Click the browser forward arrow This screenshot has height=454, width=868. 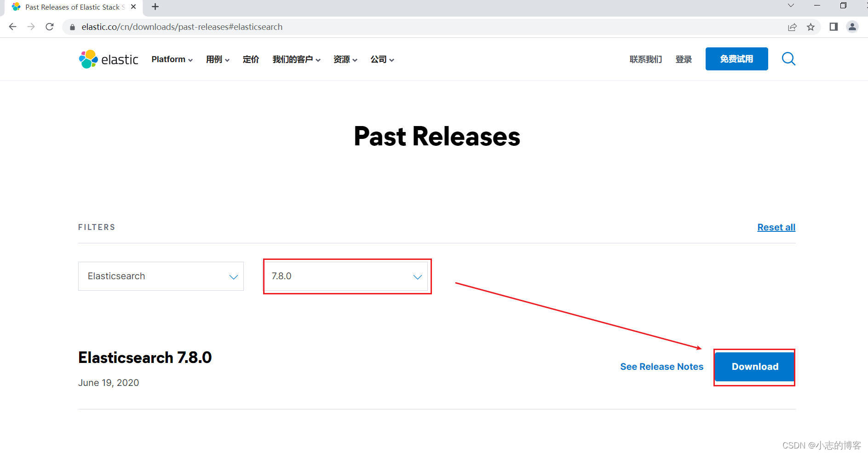click(31, 27)
